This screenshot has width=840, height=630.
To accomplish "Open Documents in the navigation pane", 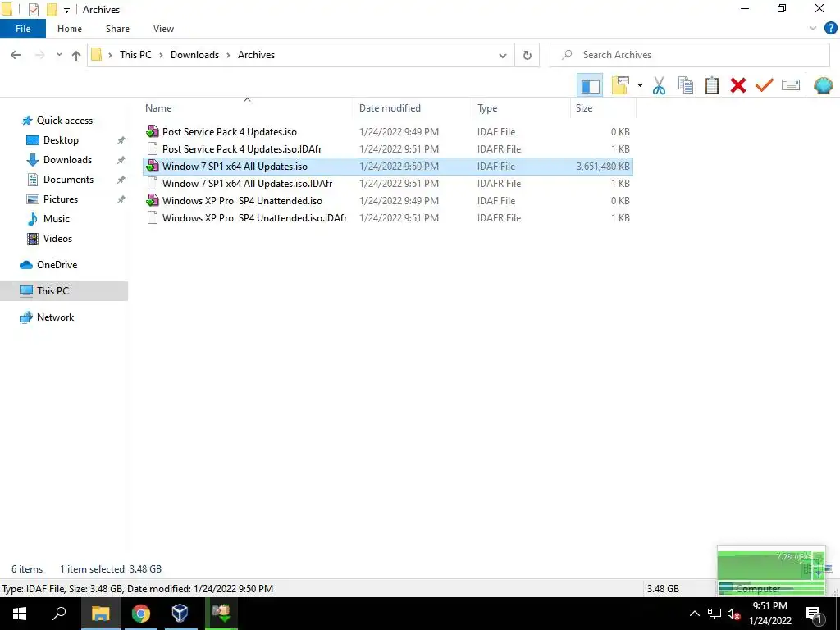I will 68,180.
